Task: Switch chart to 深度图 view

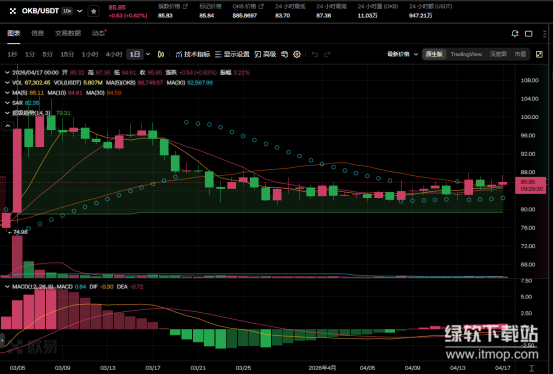Action: pyautogui.click(x=498, y=54)
